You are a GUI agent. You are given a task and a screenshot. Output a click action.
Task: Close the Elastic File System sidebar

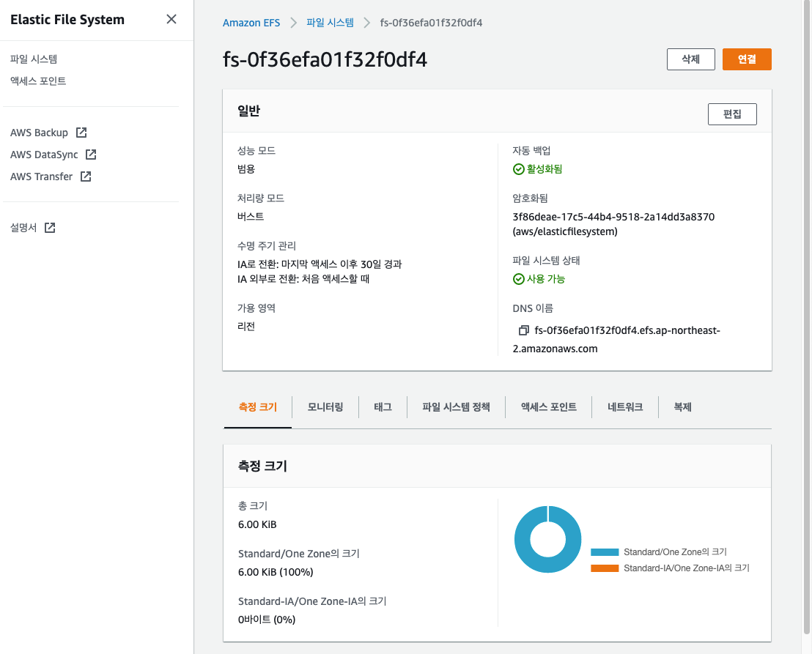pyautogui.click(x=171, y=19)
